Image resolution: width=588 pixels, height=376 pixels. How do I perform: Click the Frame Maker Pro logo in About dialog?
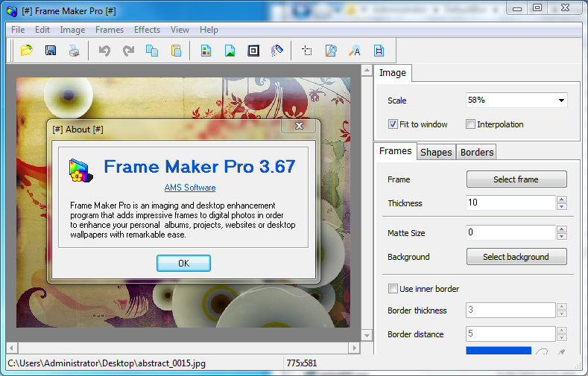pyautogui.click(x=80, y=171)
